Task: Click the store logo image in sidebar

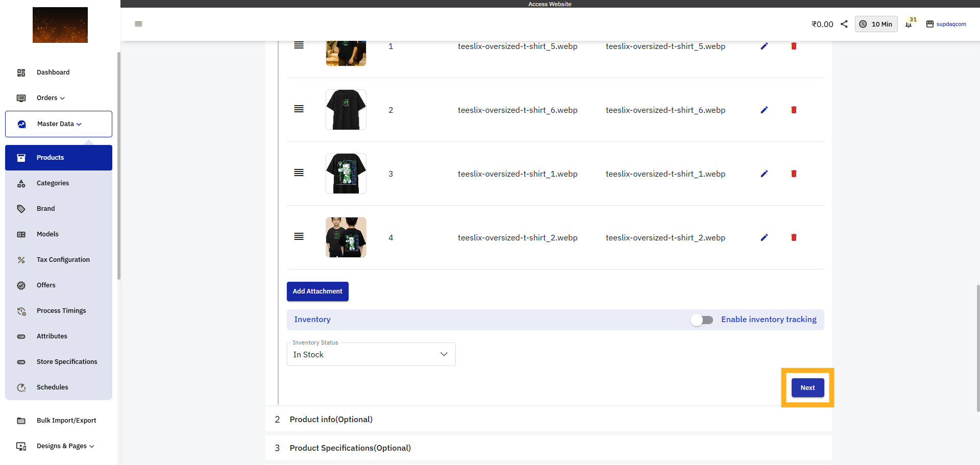Action: pyautogui.click(x=60, y=25)
